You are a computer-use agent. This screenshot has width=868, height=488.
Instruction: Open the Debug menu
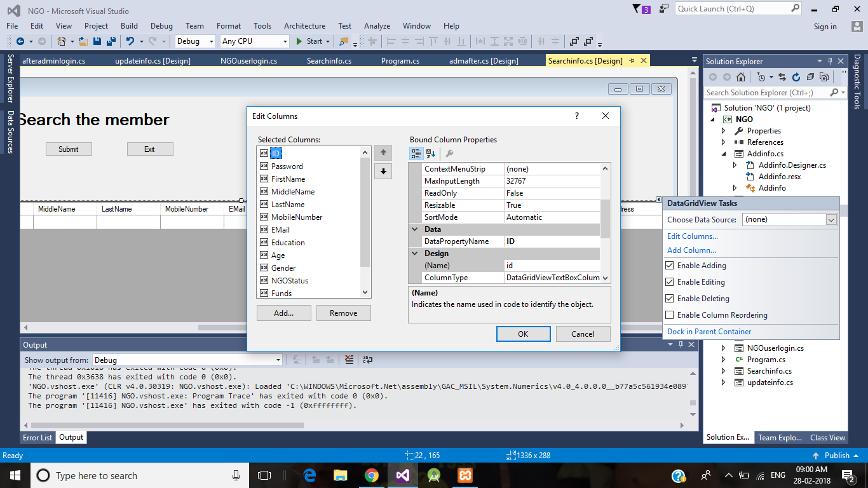[x=161, y=26]
